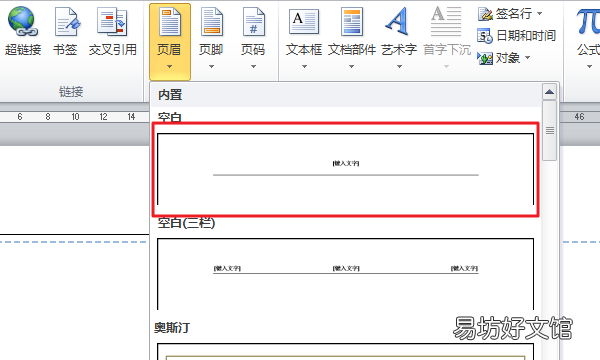
Task: Click the 奥斯汀 label text
Action: 172,328
